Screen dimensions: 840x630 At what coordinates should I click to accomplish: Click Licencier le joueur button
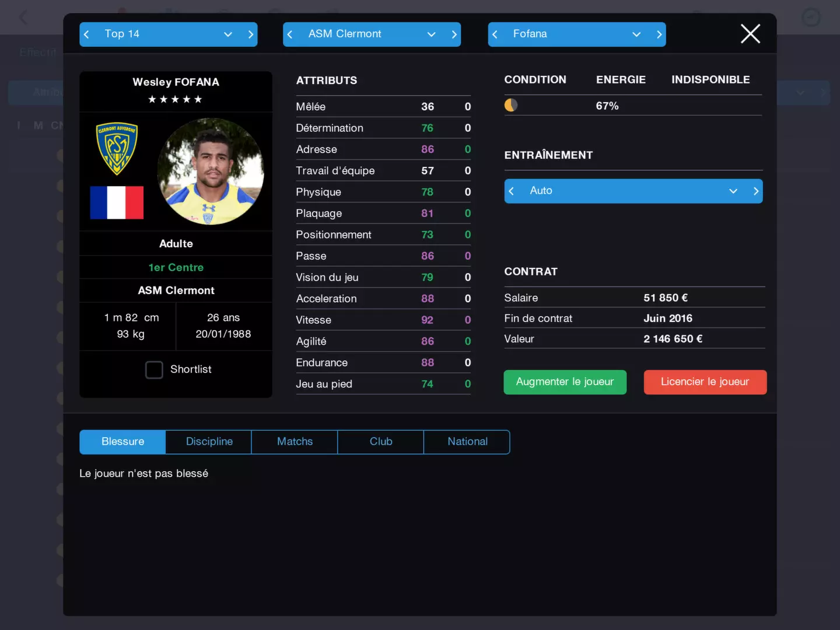[x=705, y=382]
